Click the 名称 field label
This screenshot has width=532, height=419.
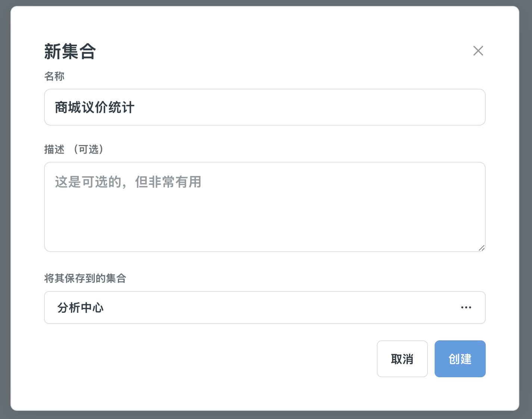coord(54,76)
